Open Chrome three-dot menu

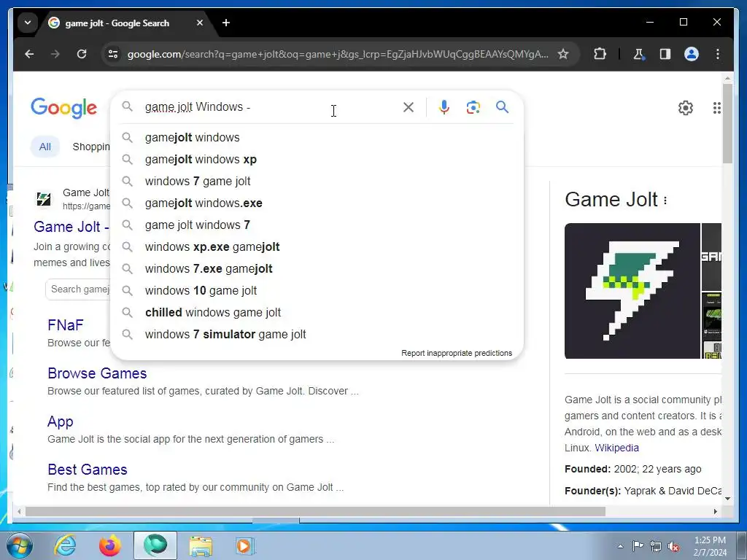718,54
